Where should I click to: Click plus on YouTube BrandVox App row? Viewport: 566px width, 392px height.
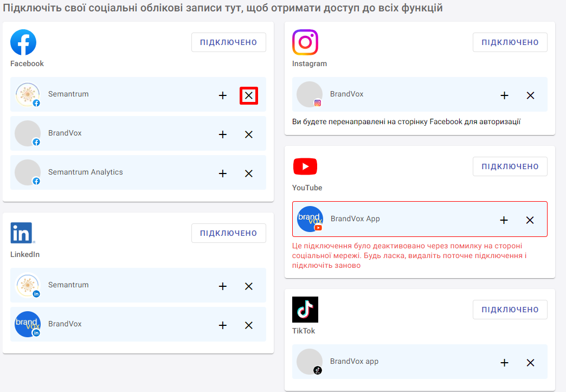pyautogui.click(x=504, y=220)
